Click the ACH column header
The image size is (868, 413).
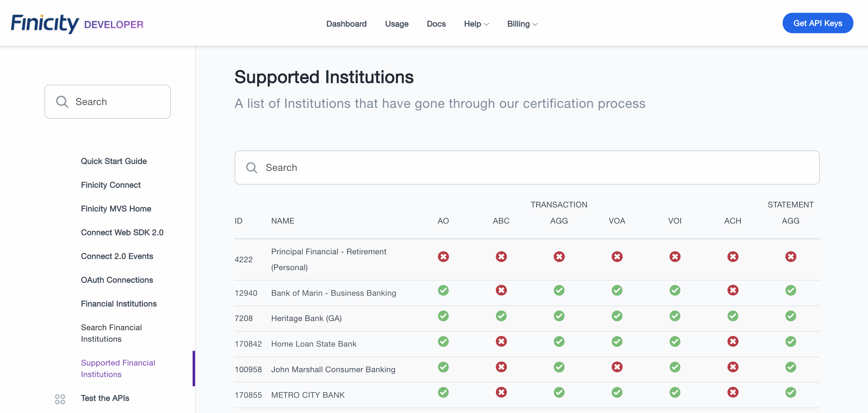(x=733, y=221)
